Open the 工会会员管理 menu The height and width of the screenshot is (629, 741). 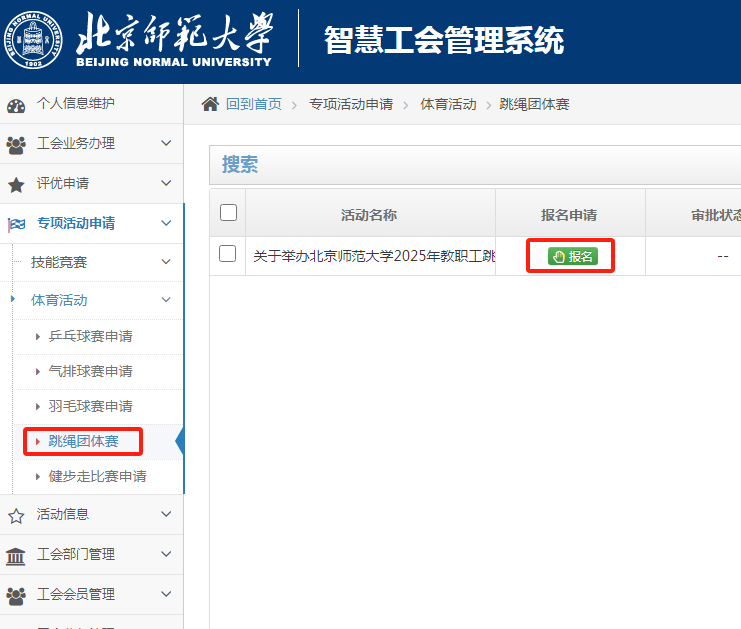point(92,595)
